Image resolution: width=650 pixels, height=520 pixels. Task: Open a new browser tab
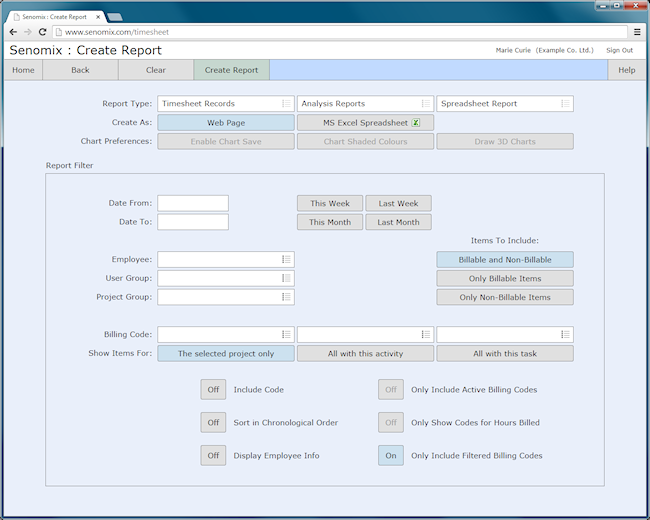(x=114, y=17)
